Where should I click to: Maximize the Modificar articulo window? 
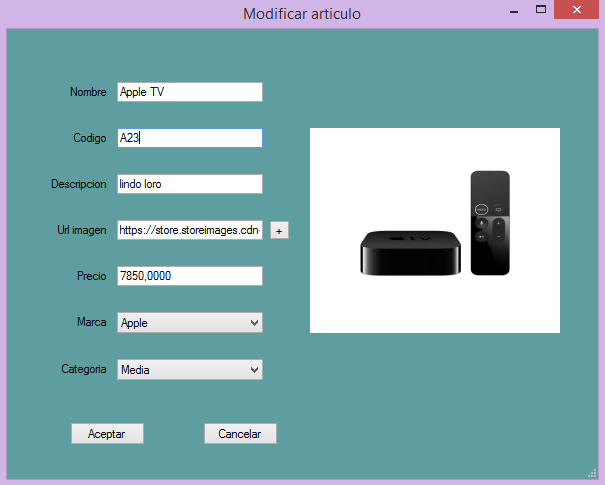point(541,9)
